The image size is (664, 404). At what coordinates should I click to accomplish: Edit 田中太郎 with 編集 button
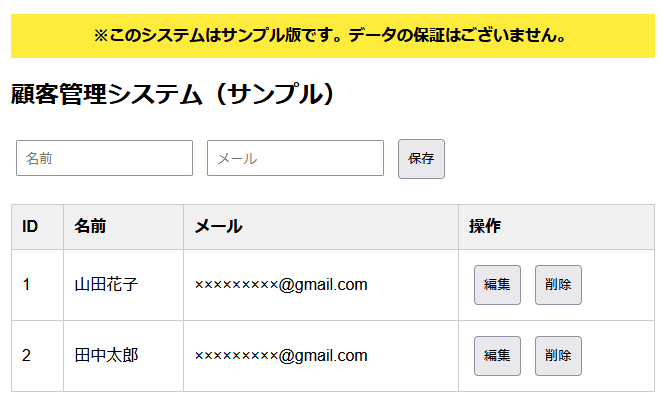click(x=497, y=356)
